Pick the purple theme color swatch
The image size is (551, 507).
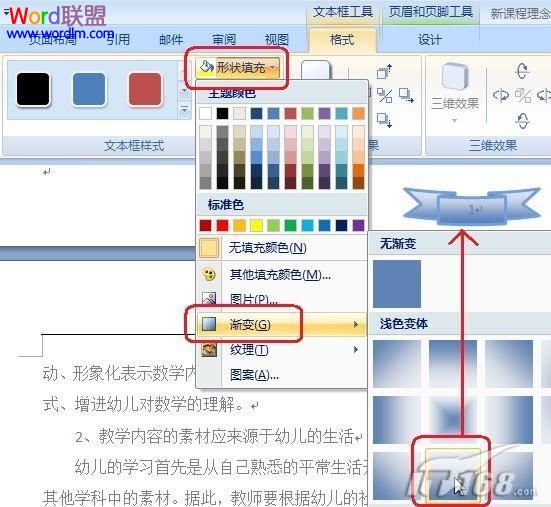tap(324, 113)
